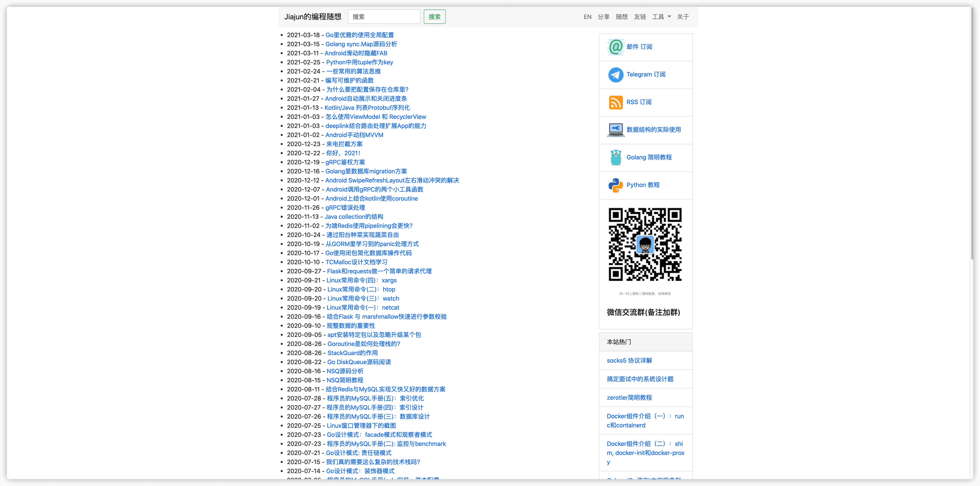
Task: Open post Go里优雅的使用全局配置
Action: (359, 35)
